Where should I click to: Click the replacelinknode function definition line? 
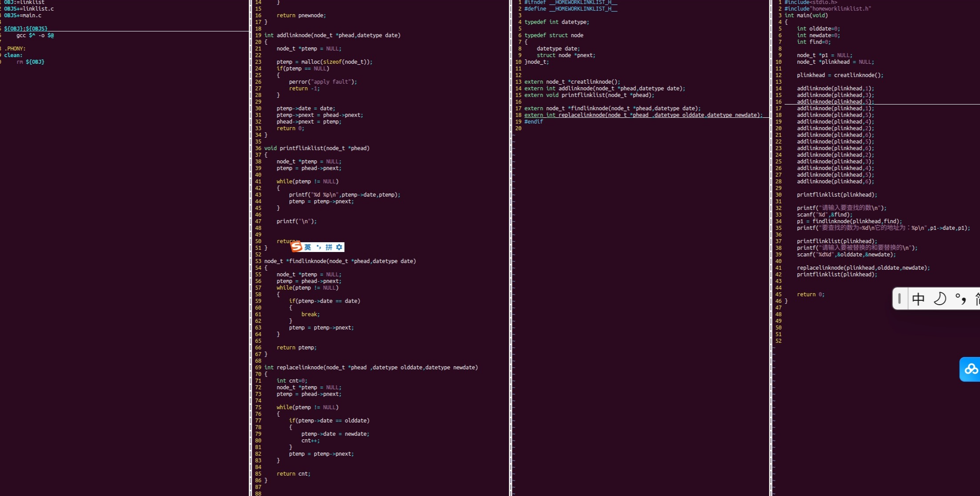pos(371,368)
